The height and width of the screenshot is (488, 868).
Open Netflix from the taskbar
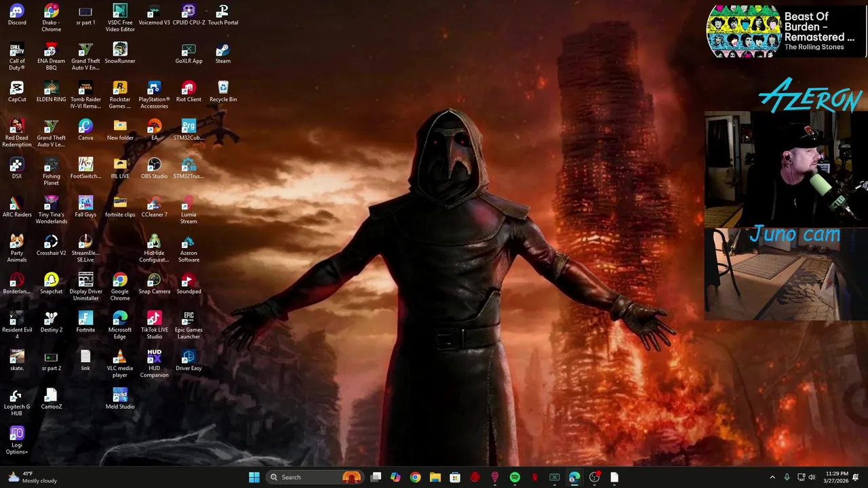(x=534, y=477)
